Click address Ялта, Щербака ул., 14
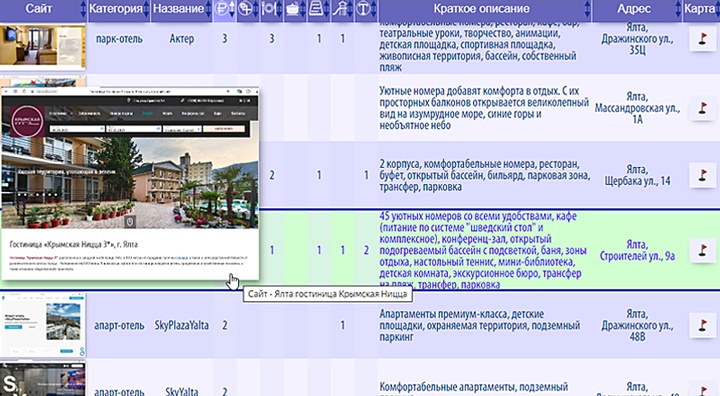The image size is (720, 396). click(637, 175)
